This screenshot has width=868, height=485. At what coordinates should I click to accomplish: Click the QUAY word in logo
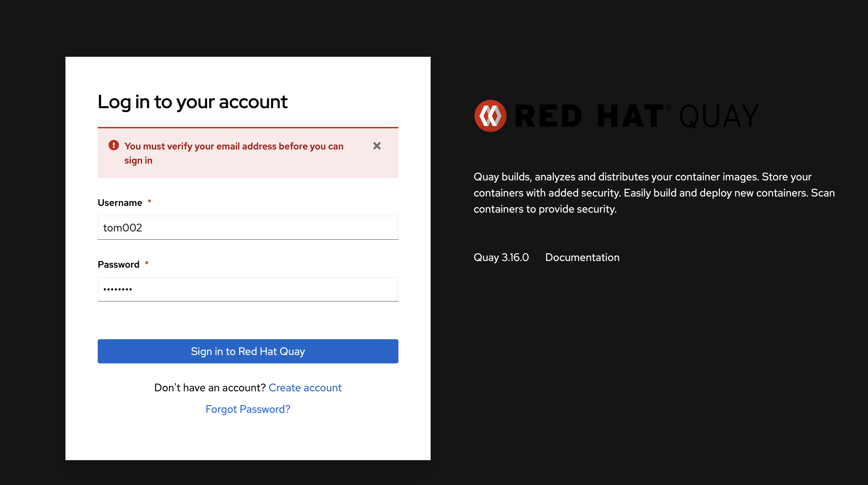click(x=718, y=116)
